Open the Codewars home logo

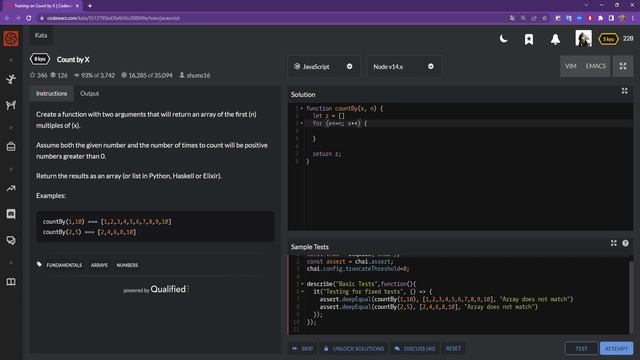[11, 39]
